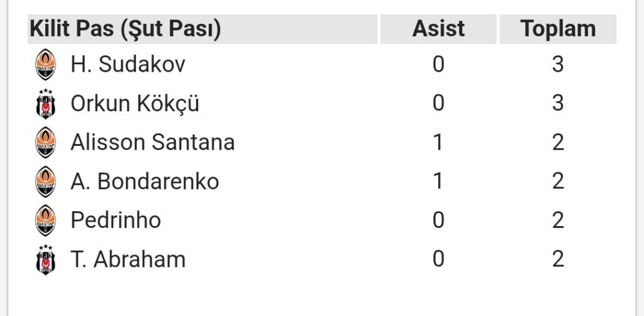Click T. Abraham's Toplam value 2

[x=558, y=259]
